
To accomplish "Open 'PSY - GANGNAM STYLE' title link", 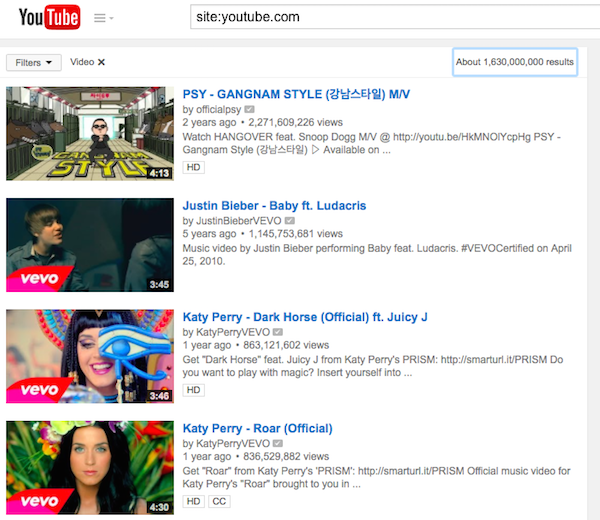I will (x=296, y=94).
